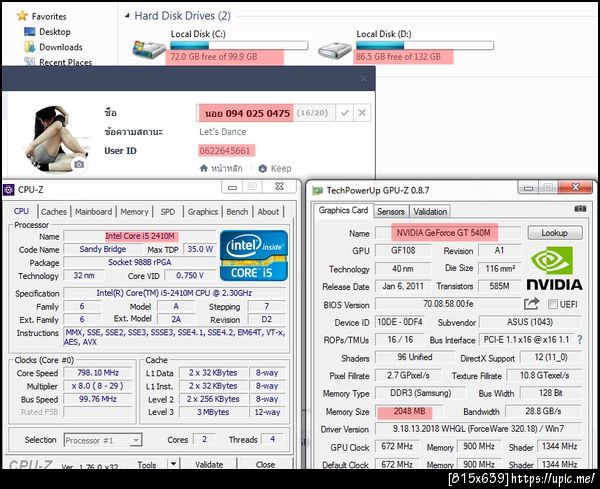Confirm name edit with checkmark
Viewport: 600px width, 489px height.
[344, 113]
